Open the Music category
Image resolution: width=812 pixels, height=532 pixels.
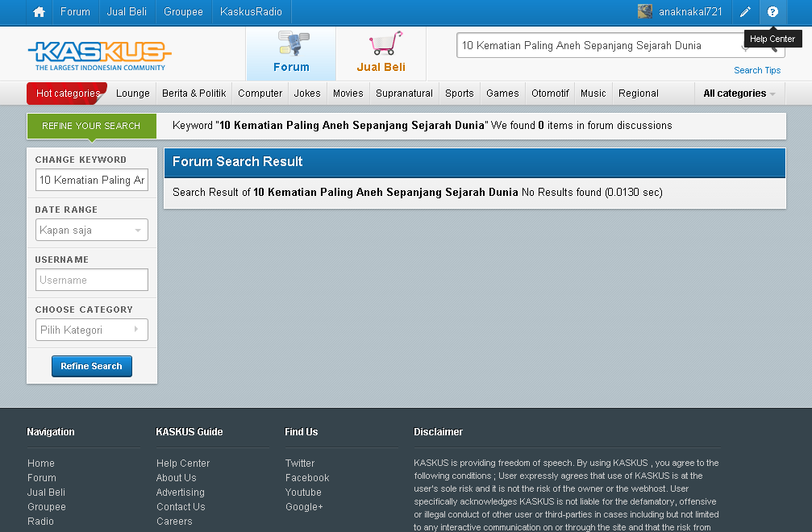[x=593, y=94]
